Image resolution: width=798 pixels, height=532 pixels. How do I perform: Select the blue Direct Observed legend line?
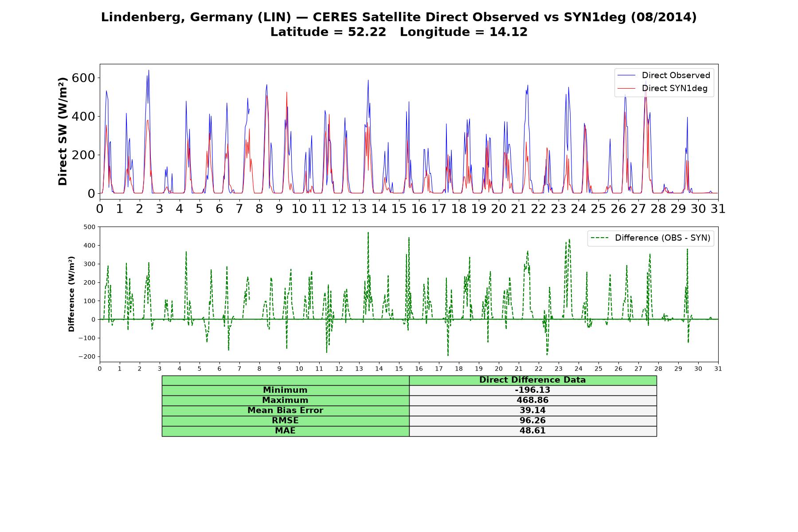click(x=626, y=75)
